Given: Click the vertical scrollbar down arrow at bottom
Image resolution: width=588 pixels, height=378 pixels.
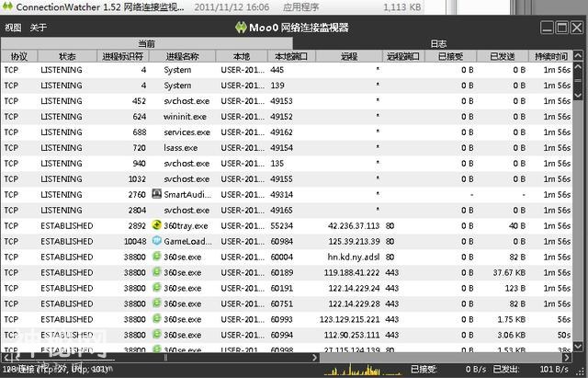Looking at the screenshot, I should coord(578,346).
